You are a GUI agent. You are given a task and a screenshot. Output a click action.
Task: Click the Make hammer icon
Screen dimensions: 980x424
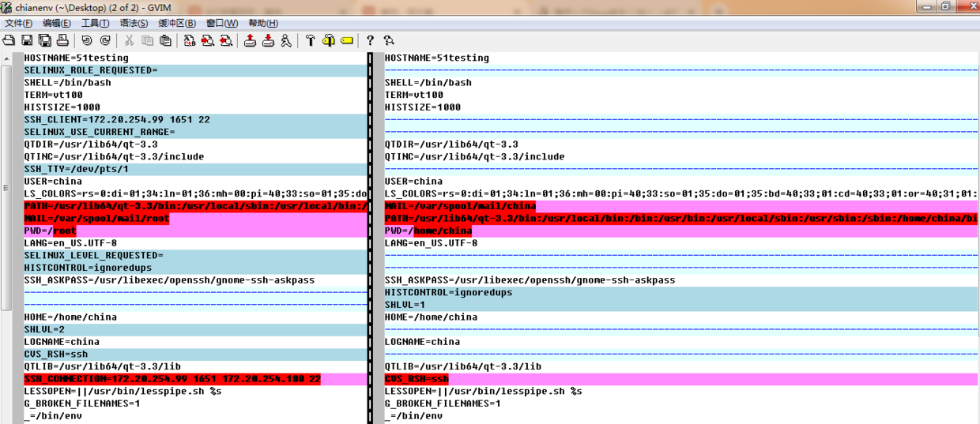[311, 40]
